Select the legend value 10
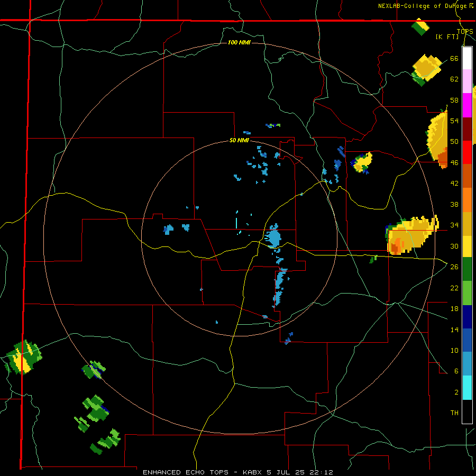Screen dimensions: 476x476 point(454,350)
